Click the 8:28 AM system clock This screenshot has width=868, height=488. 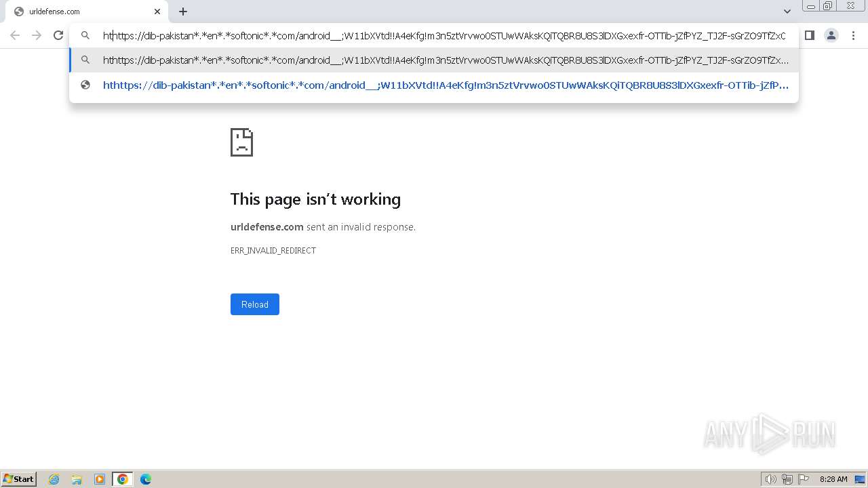pyautogui.click(x=833, y=479)
